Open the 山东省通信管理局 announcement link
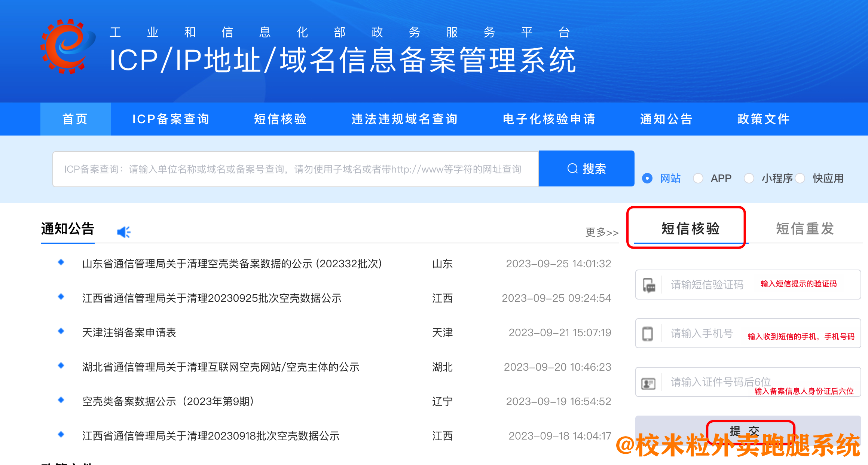 pyautogui.click(x=232, y=264)
